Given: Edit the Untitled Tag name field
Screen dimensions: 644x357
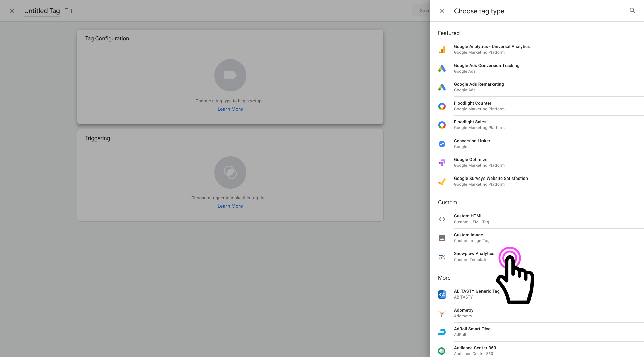Looking at the screenshot, I should (42, 11).
